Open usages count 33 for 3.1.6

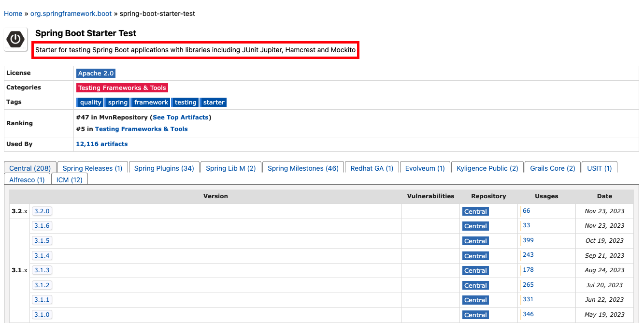coord(526,225)
